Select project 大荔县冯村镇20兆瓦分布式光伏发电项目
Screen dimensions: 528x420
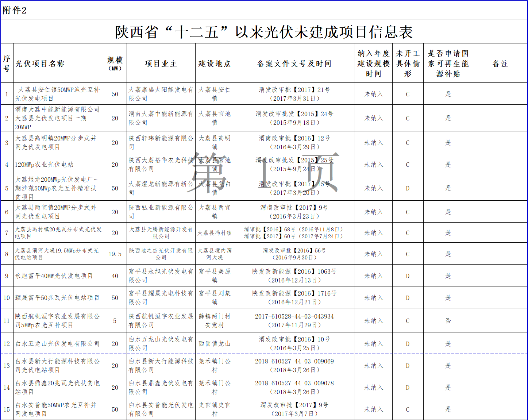pyautogui.click(x=58, y=232)
